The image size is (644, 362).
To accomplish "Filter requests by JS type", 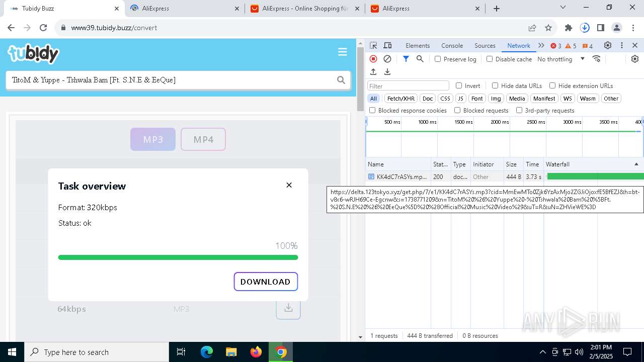I will [460, 99].
